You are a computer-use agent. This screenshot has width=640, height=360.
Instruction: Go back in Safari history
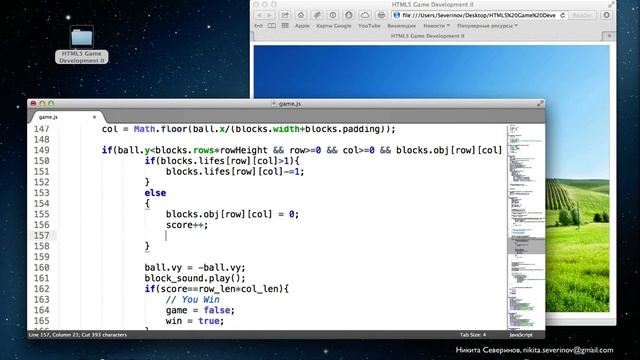(259, 15)
